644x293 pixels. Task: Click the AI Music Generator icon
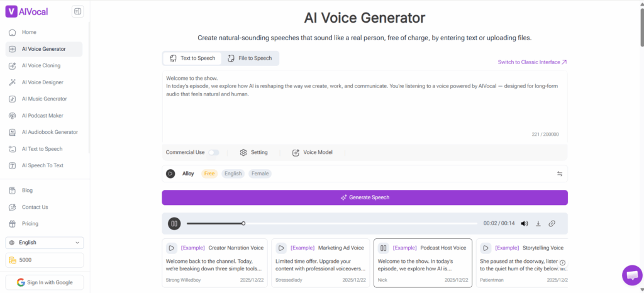(13, 99)
